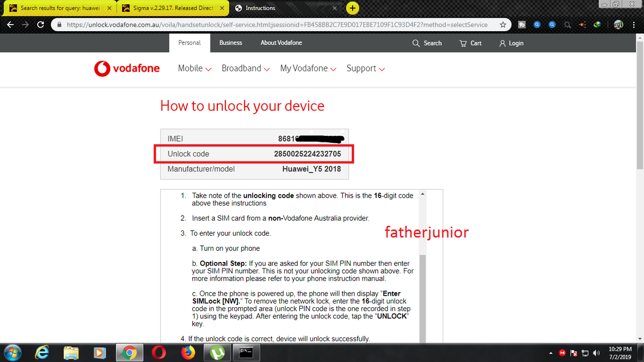This screenshot has width=644, height=362.
Task: Click the Search link in header
Action: point(427,43)
